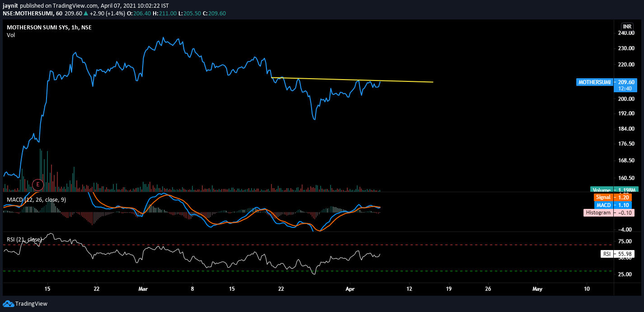Click the 'L:205.50' low value
644x312 pixels.
click(x=190, y=14)
